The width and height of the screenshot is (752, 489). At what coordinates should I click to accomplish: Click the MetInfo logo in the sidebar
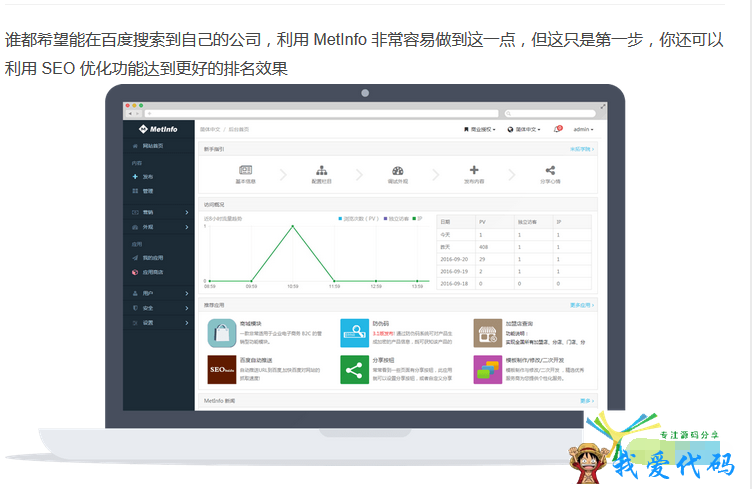coord(158,129)
